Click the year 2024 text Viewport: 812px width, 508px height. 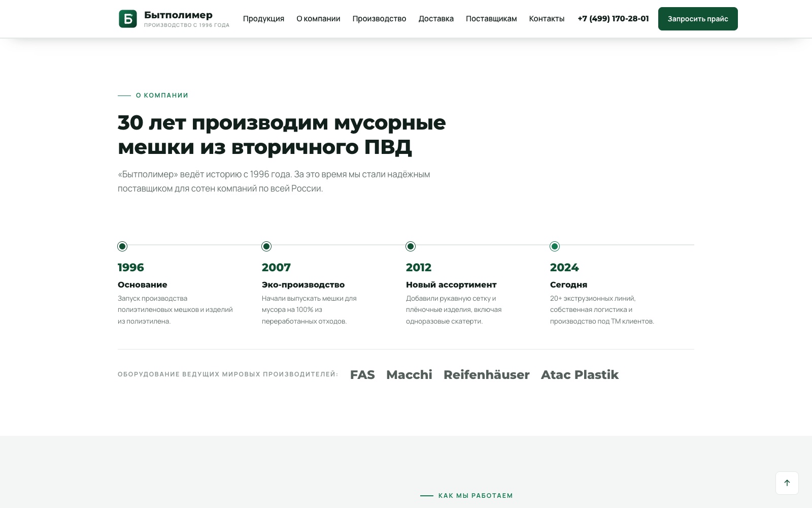point(564,267)
